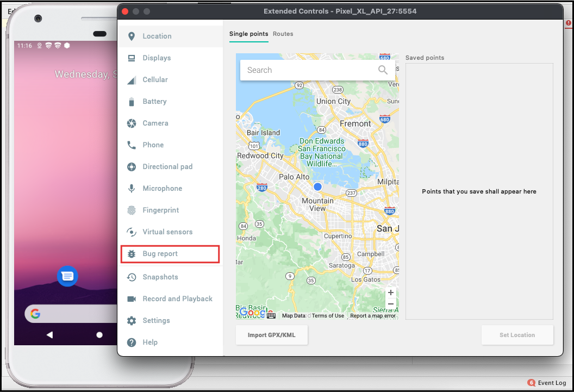Open the Bug report label

tap(160, 254)
